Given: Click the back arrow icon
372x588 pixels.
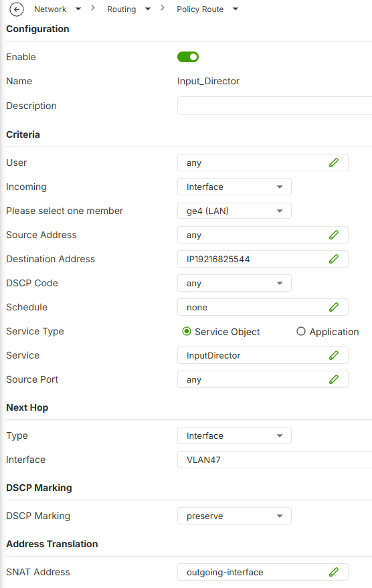Looking at the screenshot, I should point(17,9).
